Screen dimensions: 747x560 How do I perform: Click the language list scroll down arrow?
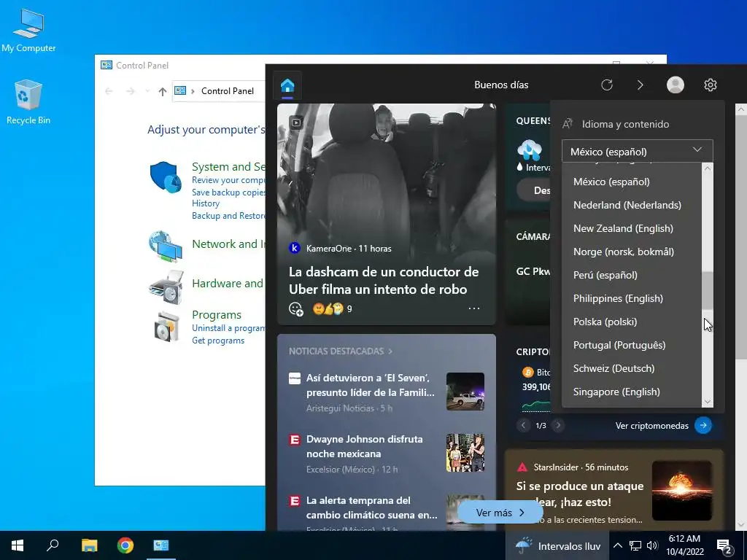click(x=708, y=402)
